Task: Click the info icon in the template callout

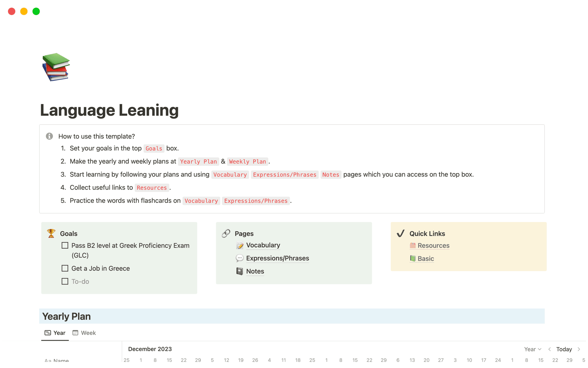Action: click(49, 136)
